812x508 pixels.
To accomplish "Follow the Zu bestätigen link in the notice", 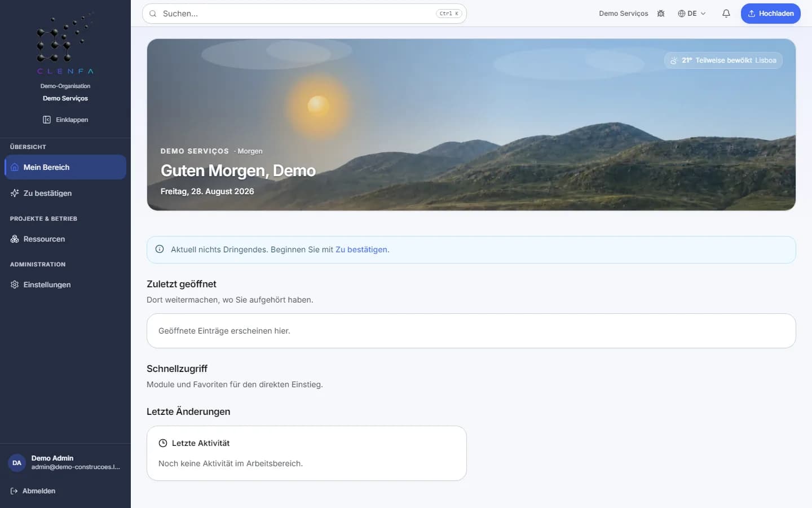I will pos(361,249).
